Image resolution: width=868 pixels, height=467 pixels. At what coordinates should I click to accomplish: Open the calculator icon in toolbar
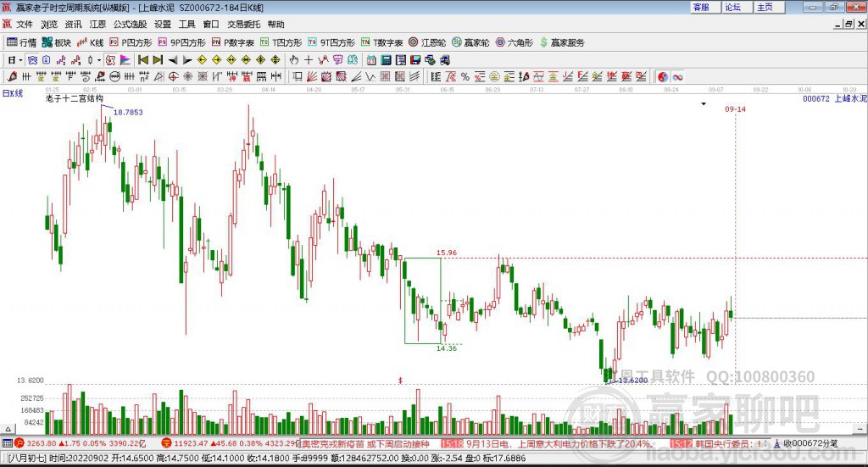point(386,60)
